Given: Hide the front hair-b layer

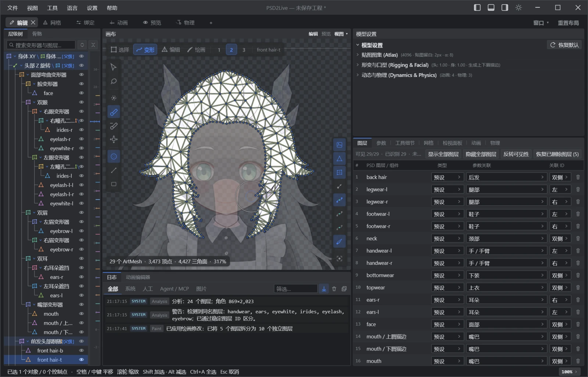Looking at the screenshot, I should [82, 351].
